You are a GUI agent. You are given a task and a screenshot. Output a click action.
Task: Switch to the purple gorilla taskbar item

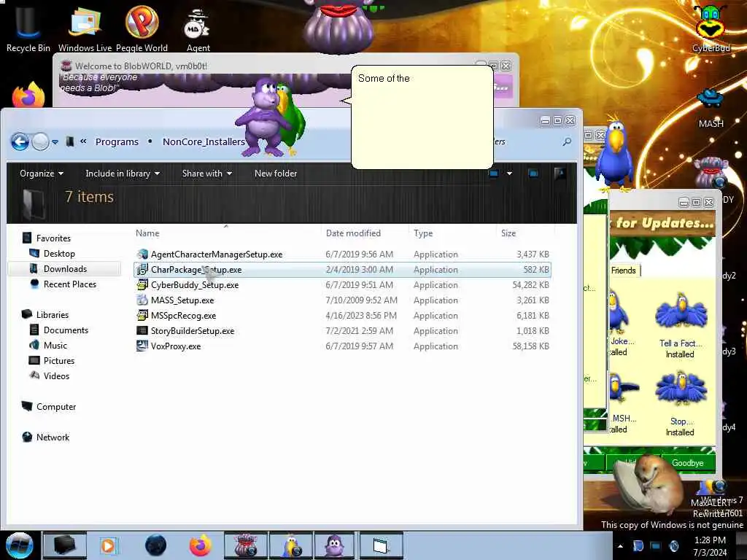coord(335,545)
